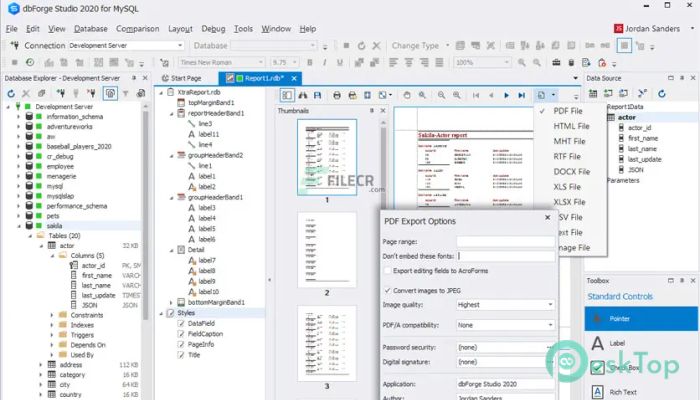Open the Comparison menu
This screenshot has height=400, width=700.
(138, 29)
